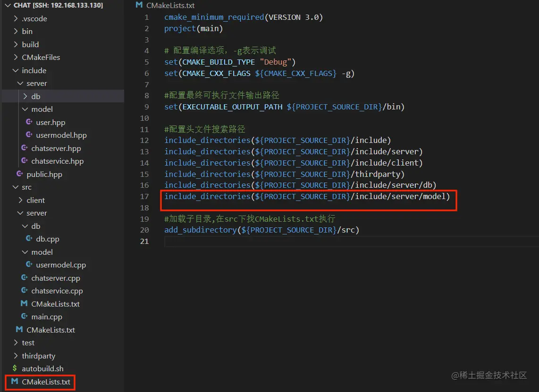Click the M icon of src CMakeLists.txt
Viewport: 539px width, 392px height.
[x=19, y=329]
